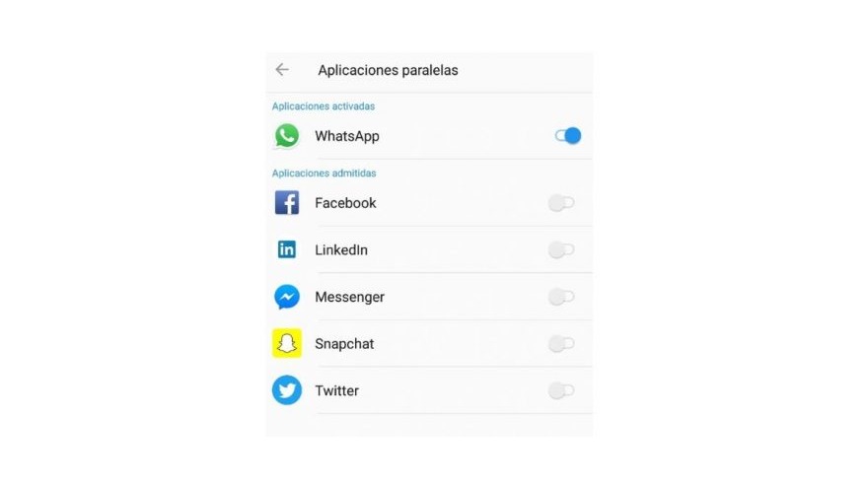Select the Facebook list entry label
The height and width of the screenshot is (488, 868).
345,203
